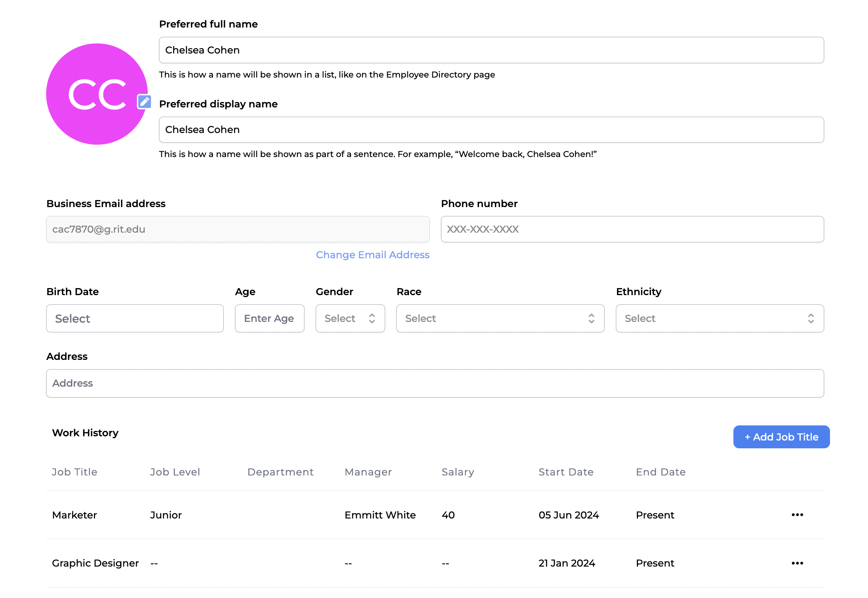Click the Address input field
The image size is (868, 598).
(435, 383)
